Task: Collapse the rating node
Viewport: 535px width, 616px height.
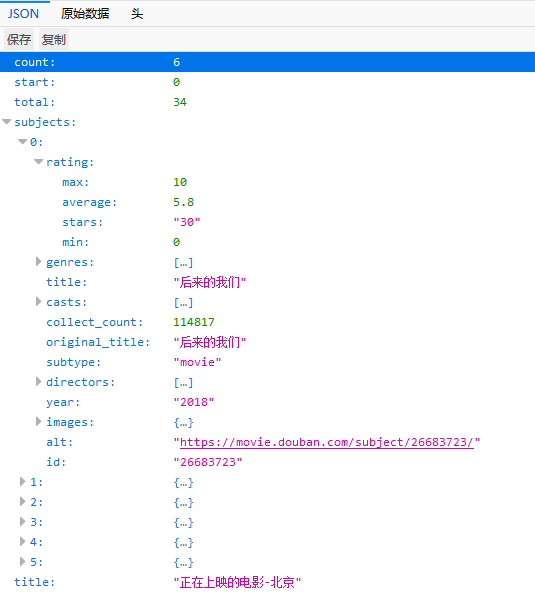Action: pos(38,162)
